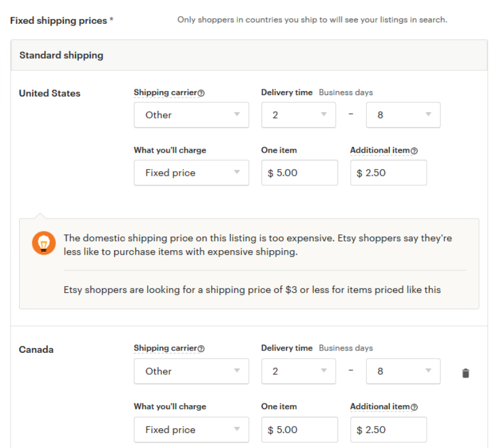Open Canada maximum delivery time dropdown

pos(403,371)
